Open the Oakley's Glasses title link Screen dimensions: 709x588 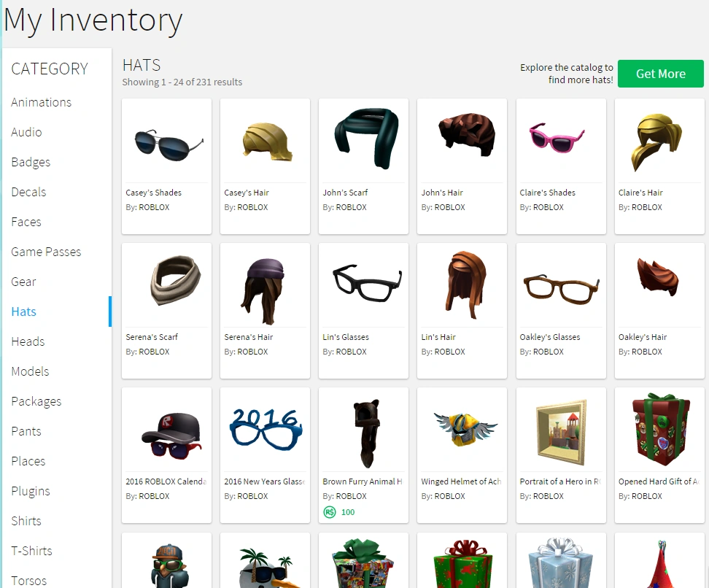point(549,337)
